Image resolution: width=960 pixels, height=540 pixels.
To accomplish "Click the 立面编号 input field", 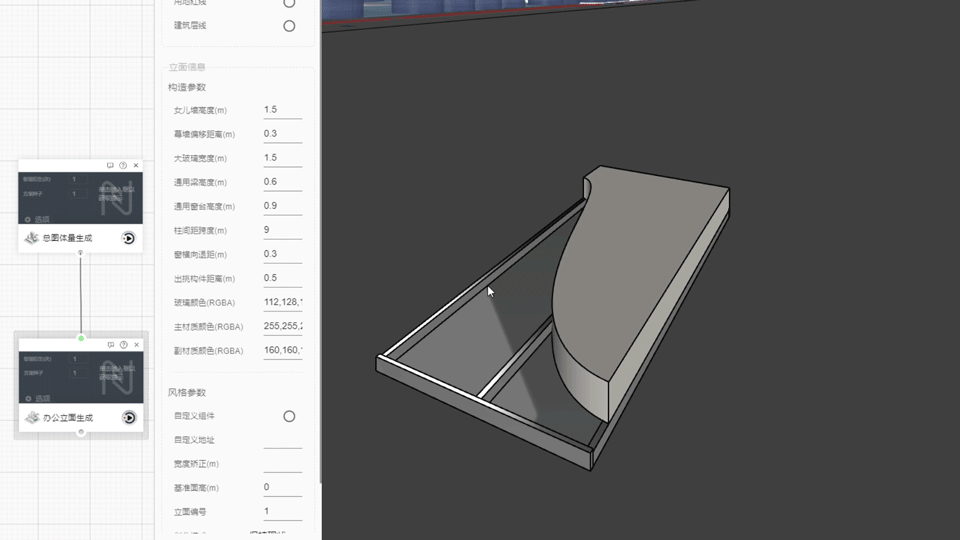I will point(282,512).
